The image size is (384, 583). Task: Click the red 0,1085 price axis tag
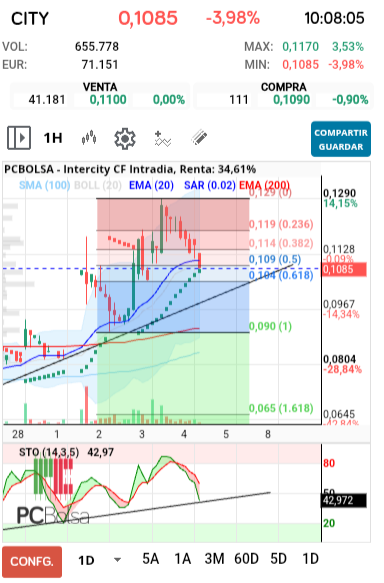(x=344, y=269)
